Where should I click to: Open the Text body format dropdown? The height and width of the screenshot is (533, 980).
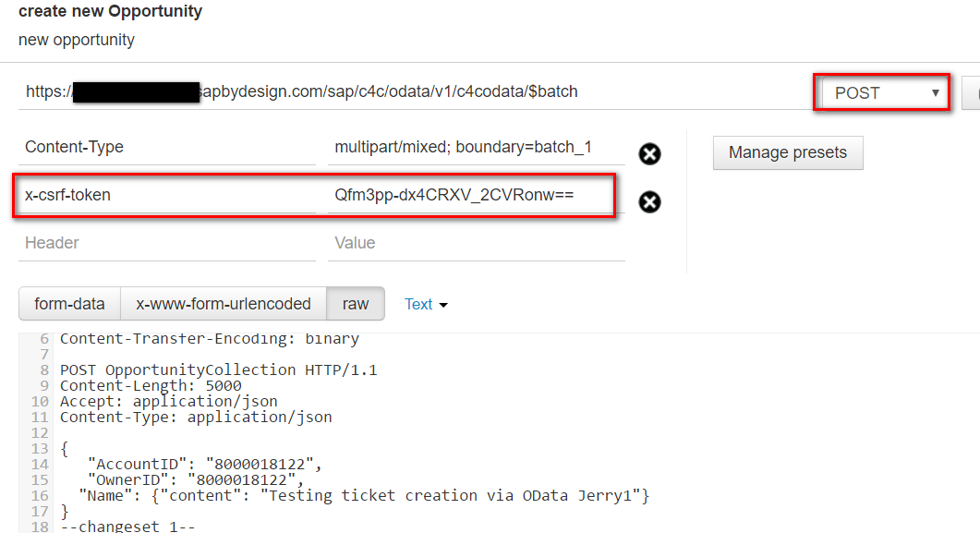click(x=426, y=304)
